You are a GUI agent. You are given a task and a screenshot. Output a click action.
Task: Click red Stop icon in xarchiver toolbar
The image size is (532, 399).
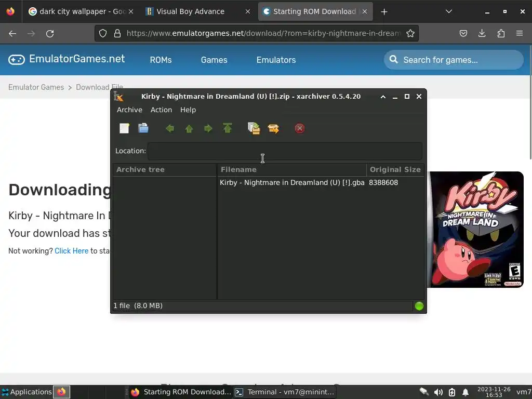pos(300,128)
